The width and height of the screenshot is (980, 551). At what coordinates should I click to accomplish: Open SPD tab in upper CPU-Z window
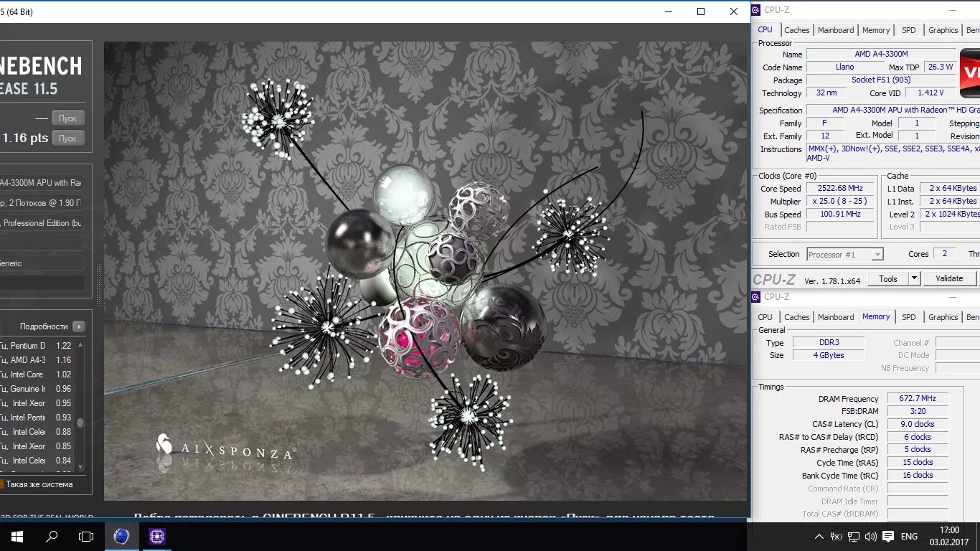909,30
